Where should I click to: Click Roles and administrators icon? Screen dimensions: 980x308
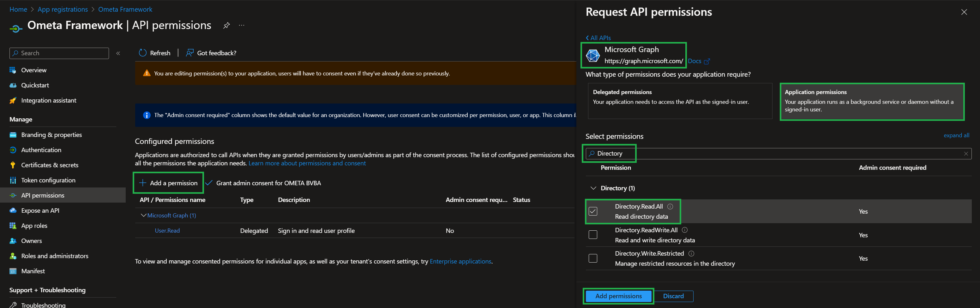[x=13, y=256]
